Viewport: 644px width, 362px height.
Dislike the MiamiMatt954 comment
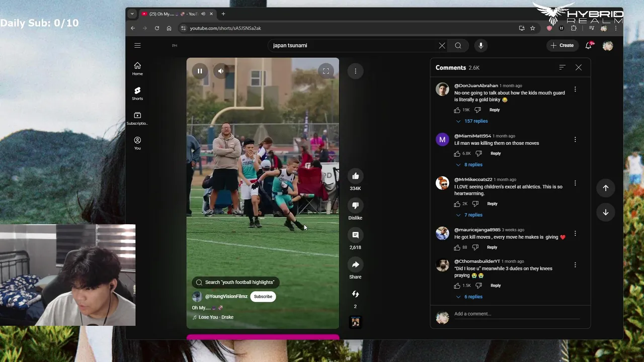coord(478,154)
